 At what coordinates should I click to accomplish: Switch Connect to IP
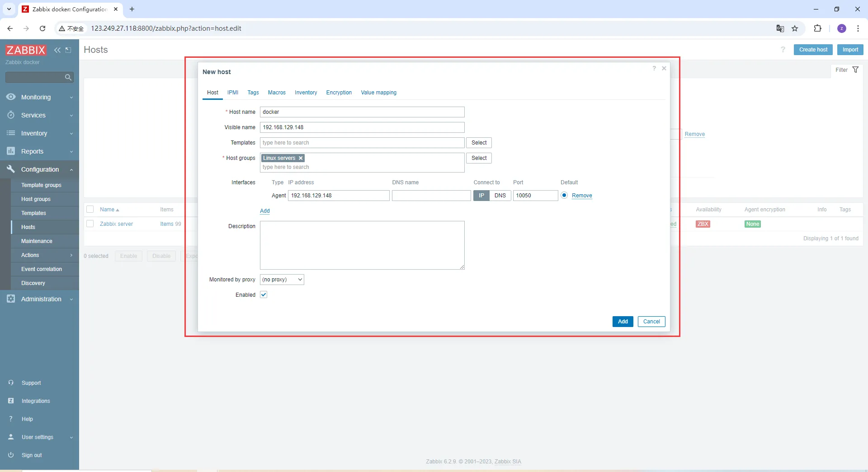[x=481, y=196]
